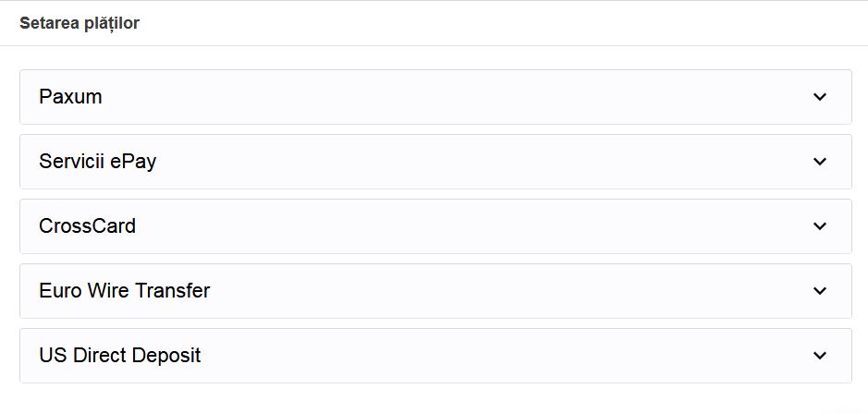Click the chevron icon beside Paxum
Image resolution: width=868 pixels, height=413 pixels.
(x=819, y=97)
